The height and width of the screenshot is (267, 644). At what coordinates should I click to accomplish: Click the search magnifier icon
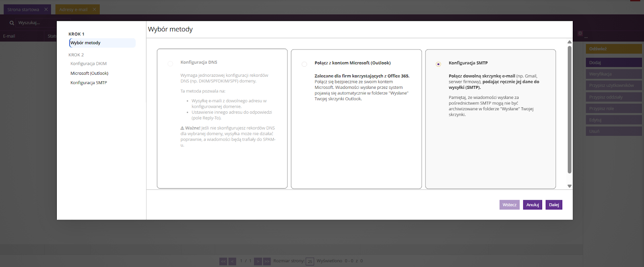(x=12, y=23)
